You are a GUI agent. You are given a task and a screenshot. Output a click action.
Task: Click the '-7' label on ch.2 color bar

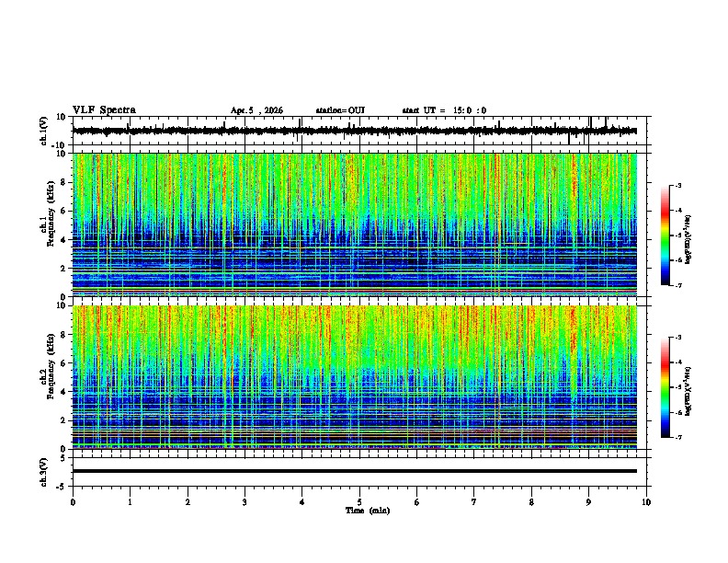[x=677, y=438]
